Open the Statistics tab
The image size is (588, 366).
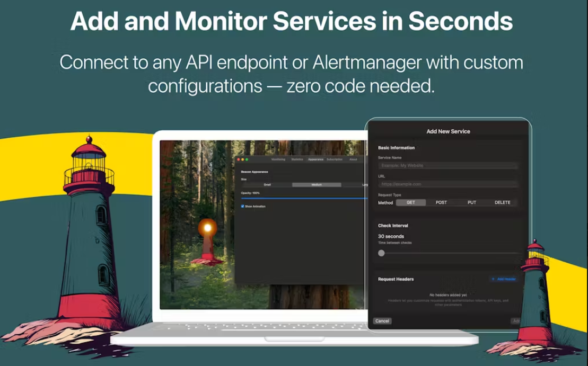click(x=297, y=159)
